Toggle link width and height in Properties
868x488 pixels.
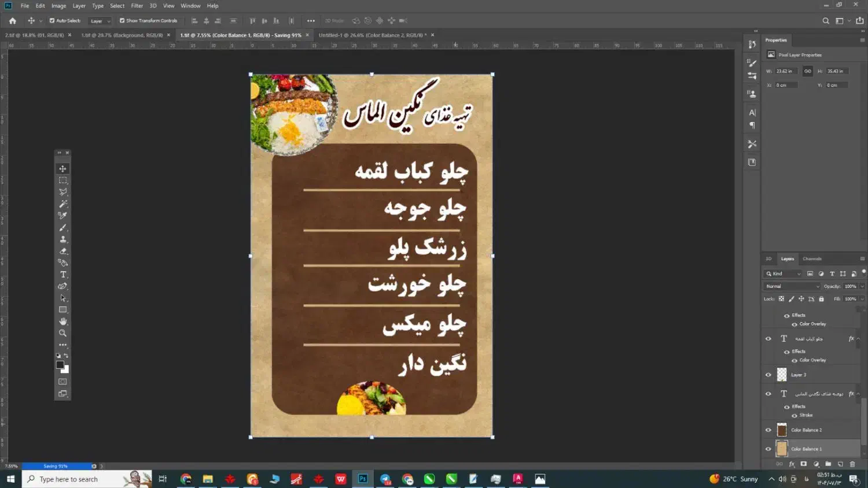(x=808, y=71)
